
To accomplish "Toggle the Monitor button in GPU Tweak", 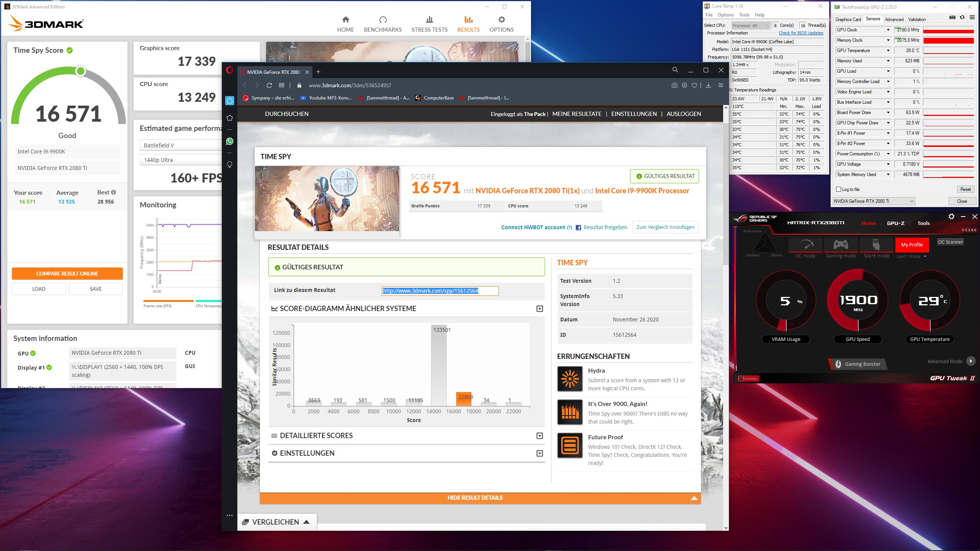I will pyautogui.click(x=748, y=378).
